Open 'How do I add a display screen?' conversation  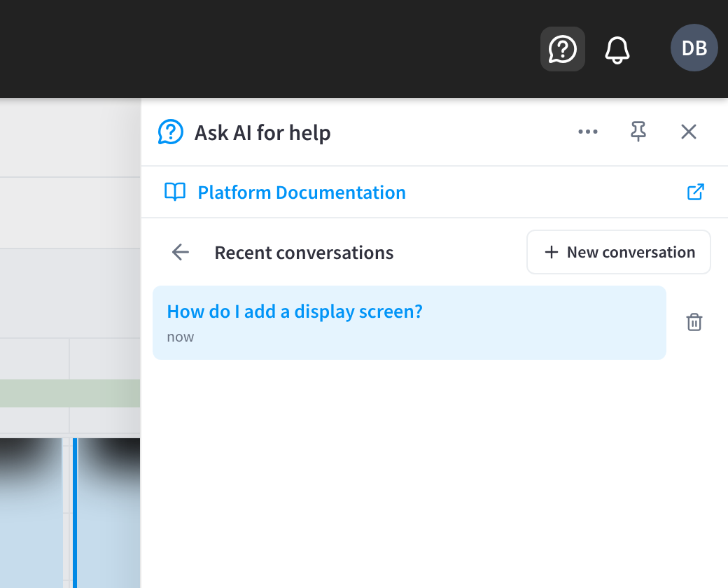point(409,323)
